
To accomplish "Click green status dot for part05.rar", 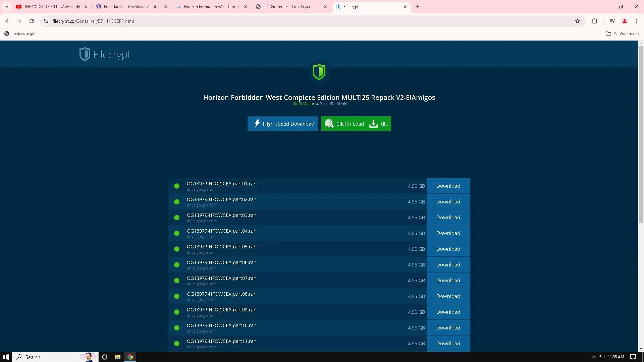I will 177,249.
